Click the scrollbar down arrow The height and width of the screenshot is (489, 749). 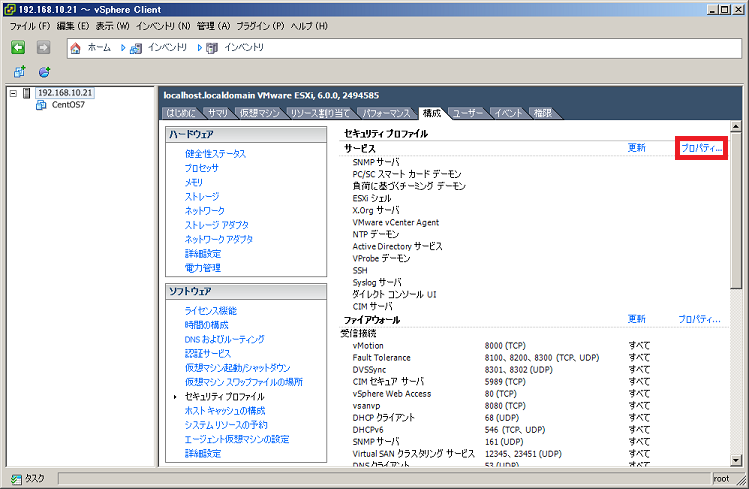coord(736,461)
